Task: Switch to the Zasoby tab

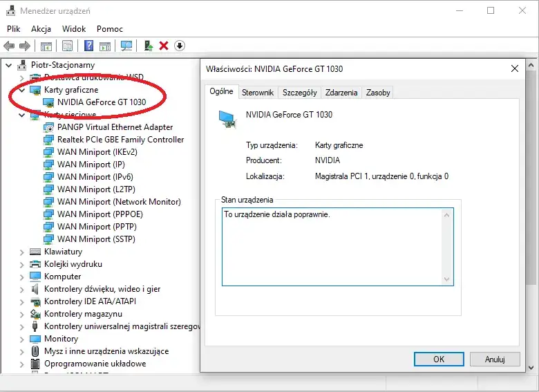Action: tap(378, 93)
